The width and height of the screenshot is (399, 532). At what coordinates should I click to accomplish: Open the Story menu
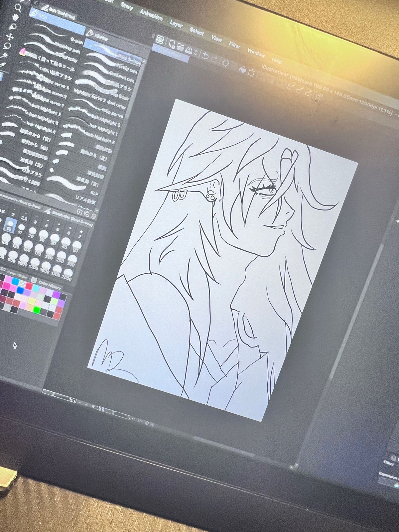pos(127,6)
